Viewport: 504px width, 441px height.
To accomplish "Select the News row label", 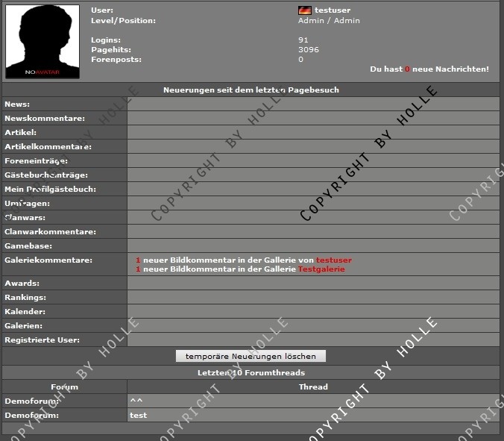I will click(x=17, y=104).
